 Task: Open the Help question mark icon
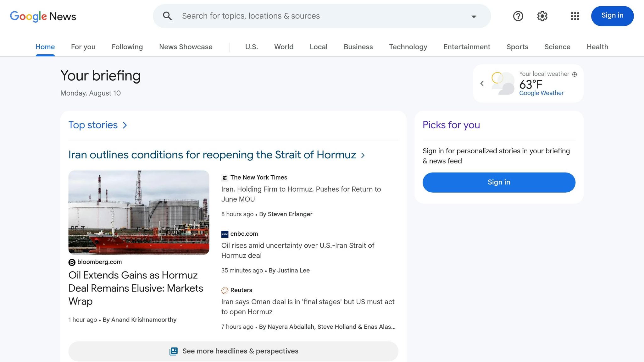(518, 16)
